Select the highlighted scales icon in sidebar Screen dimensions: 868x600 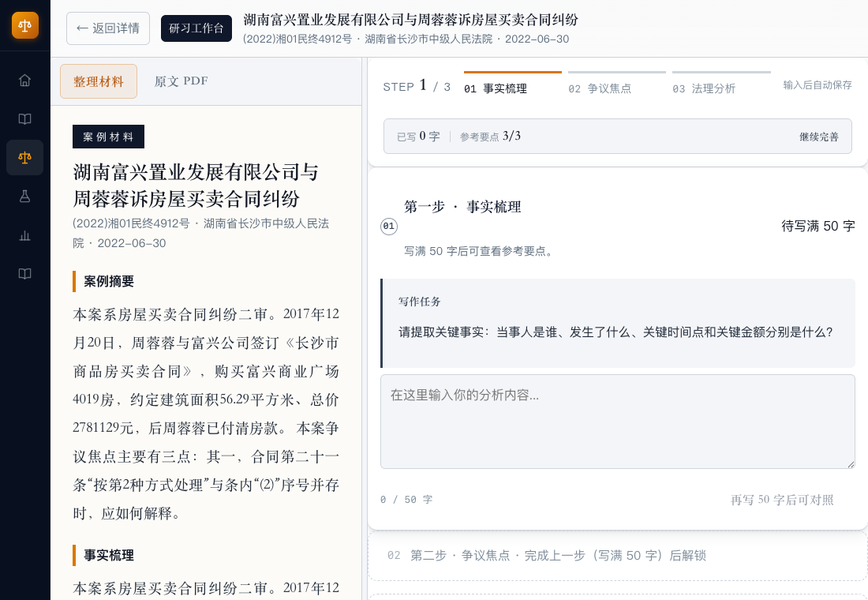25,158
